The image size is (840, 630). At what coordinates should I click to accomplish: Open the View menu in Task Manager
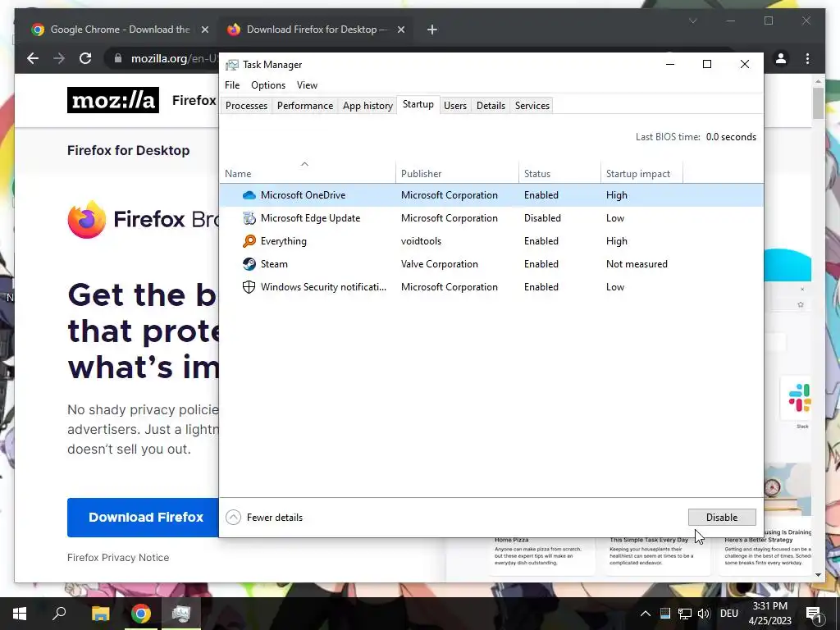coord(307,85)
